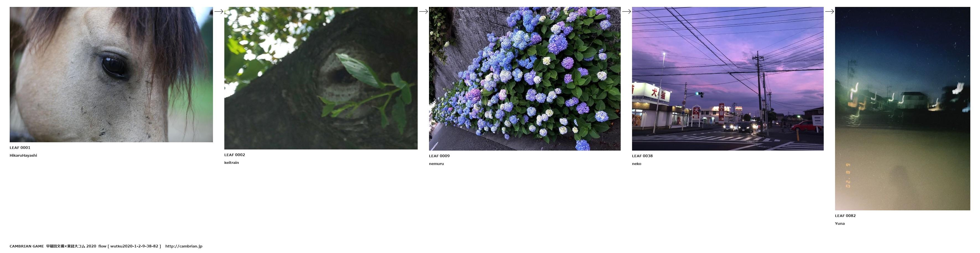Open the dark night film photo
Viewport: 980px width, 253px height.
pyautogui.click(x=903, y=109)
